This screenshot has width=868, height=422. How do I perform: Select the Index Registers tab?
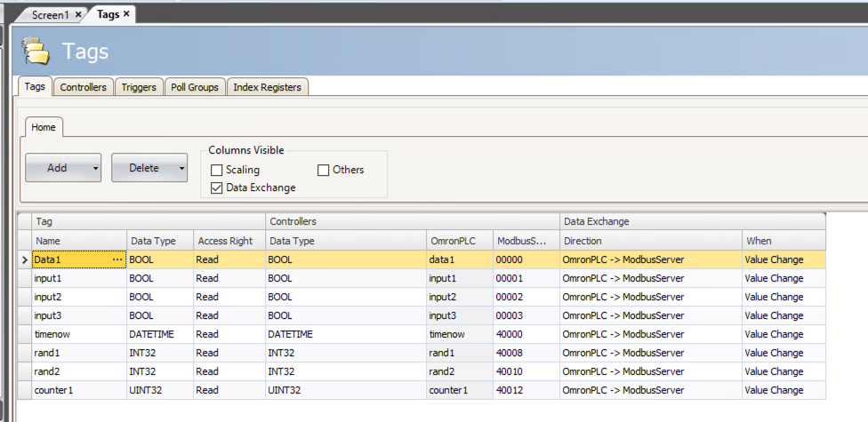[268, 87]
